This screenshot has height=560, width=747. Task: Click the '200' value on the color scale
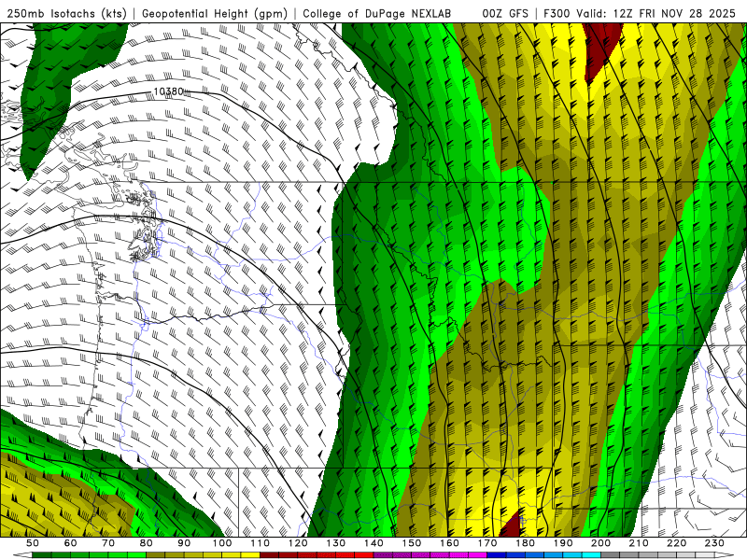[601, 543]
